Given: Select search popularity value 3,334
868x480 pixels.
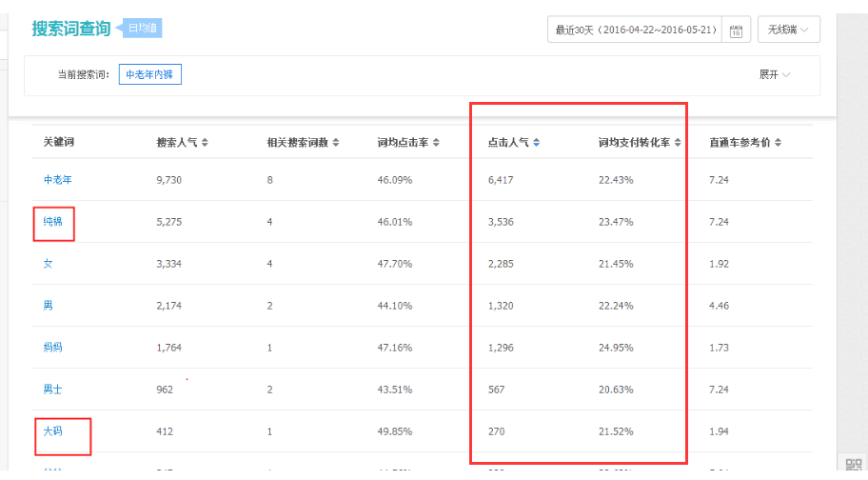Looking at the screenshot, I should 168,264.
